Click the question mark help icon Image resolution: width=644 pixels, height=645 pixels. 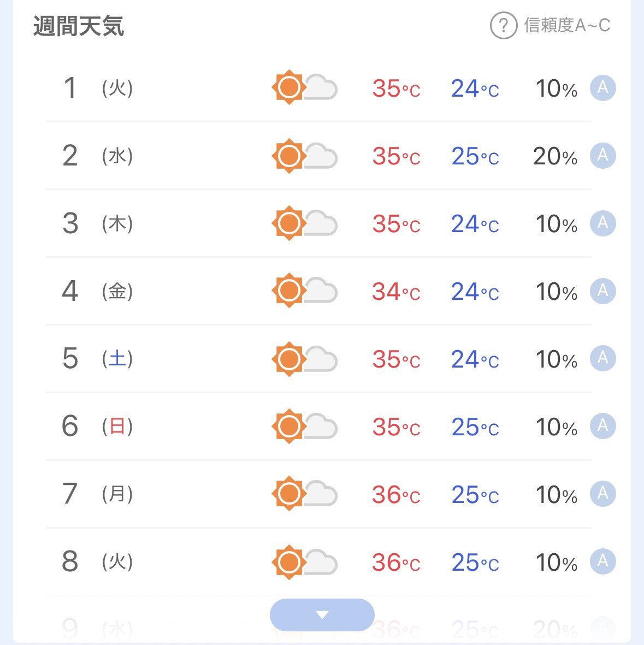point(503,26)
